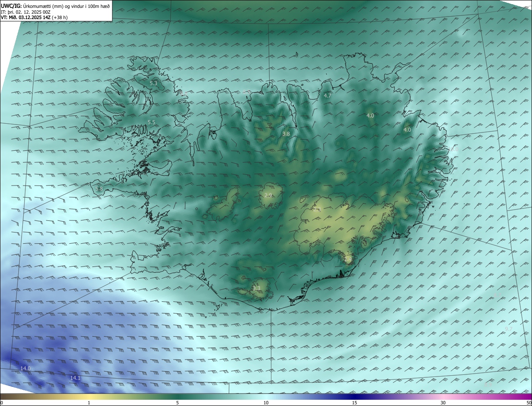Click the 14.1 value label over the sea
This screenshot has width=532, height=406.
tap(75, 378)
